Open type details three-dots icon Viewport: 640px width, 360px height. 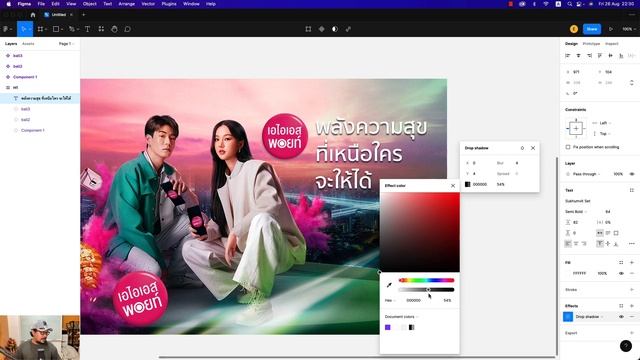tap(632, 244)
